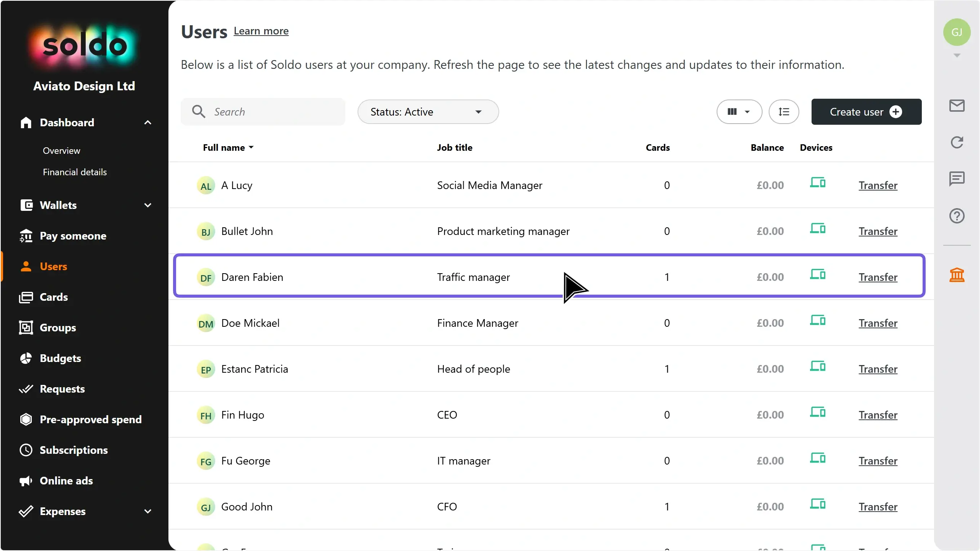Screen dimensions: 980x551
Task: Open the Status: Active dropdown
Action: click(428, 112)
